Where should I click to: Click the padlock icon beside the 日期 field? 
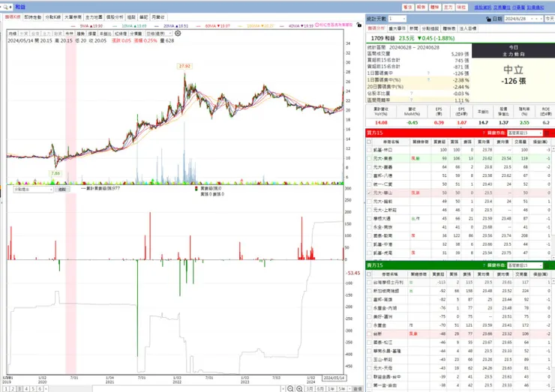(x=489, y=19)
